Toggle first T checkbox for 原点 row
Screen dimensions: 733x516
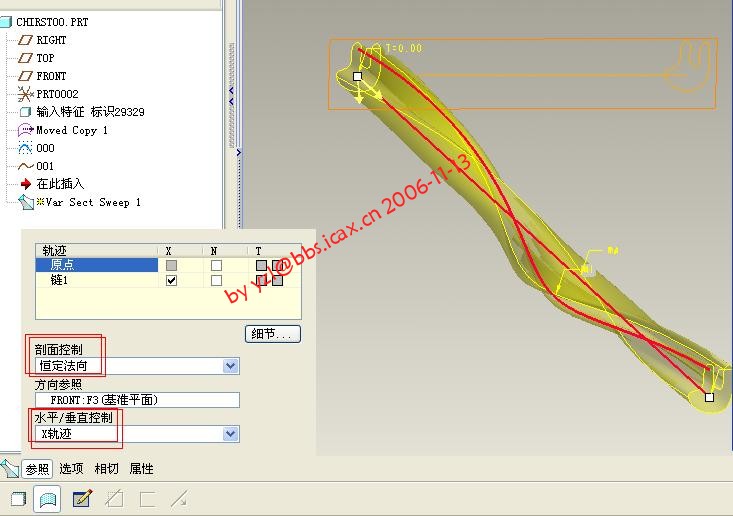click(261, 265)
